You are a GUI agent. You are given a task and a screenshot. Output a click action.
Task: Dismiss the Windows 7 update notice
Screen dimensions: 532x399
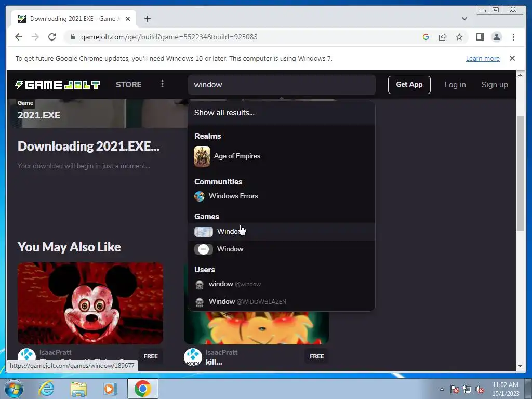click(x=512, y=58)
